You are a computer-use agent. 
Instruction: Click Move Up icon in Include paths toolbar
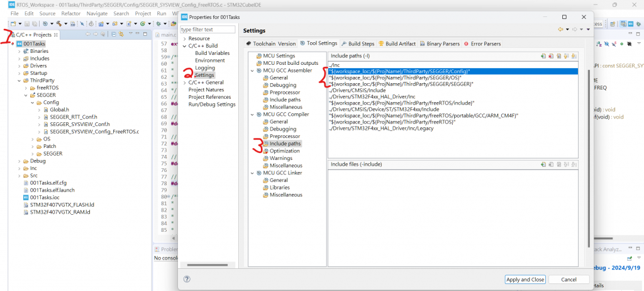(x=567, y=56)
